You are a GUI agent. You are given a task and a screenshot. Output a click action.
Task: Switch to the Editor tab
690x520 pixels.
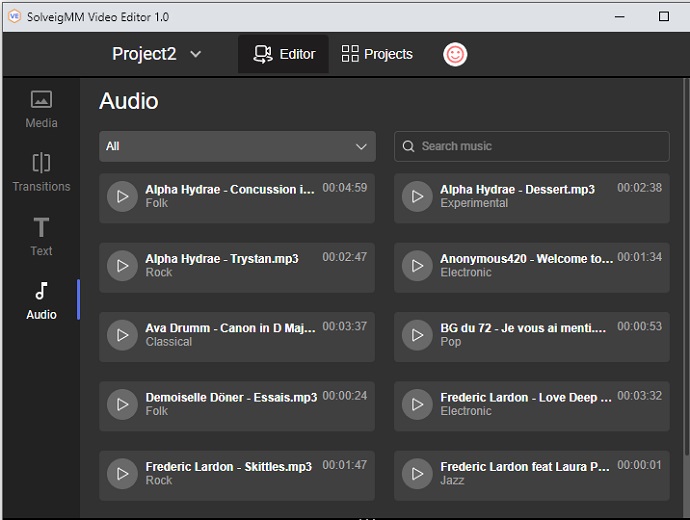point(284,54)
